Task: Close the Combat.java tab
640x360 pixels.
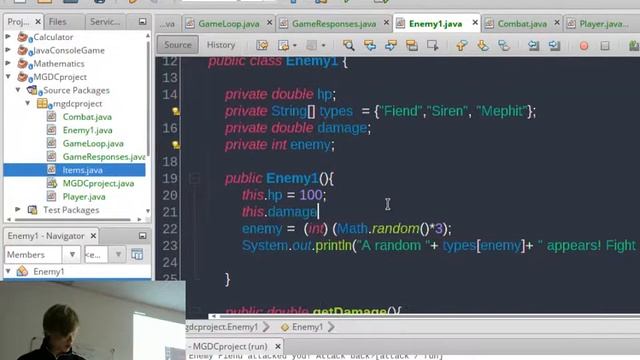Action: (x=557, y=23)
